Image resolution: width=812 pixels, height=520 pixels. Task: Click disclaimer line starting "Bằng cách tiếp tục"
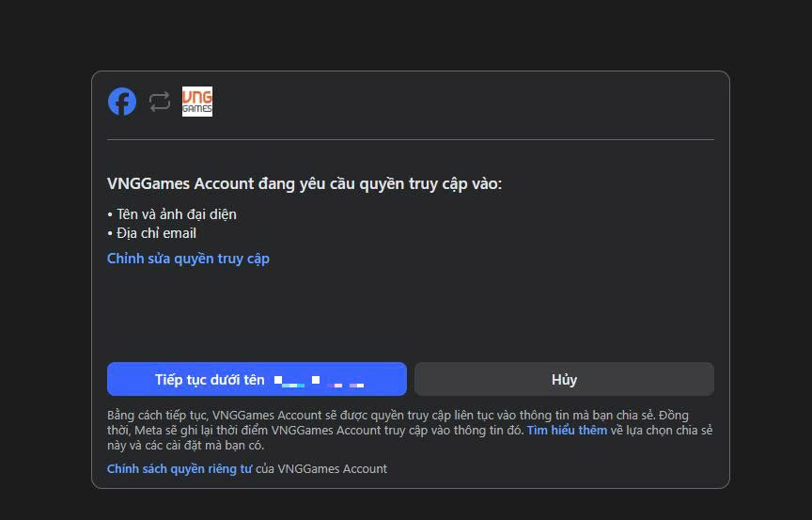click(x=376, y=416)
